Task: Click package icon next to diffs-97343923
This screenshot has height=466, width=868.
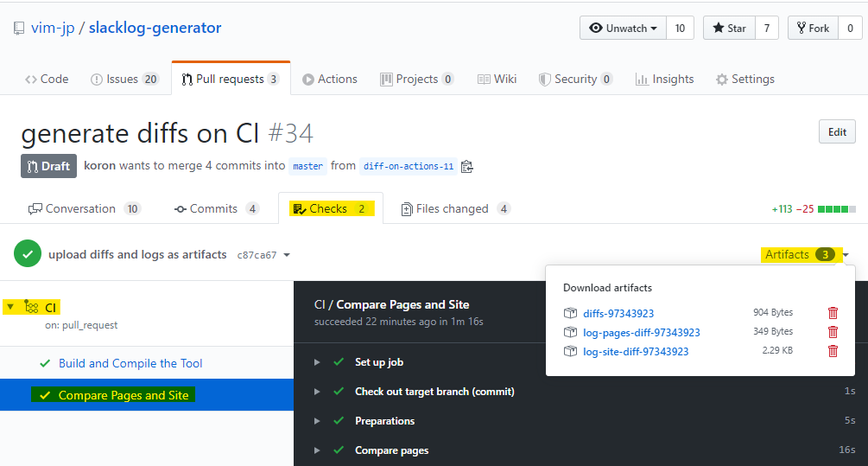Action: point(570,313)
